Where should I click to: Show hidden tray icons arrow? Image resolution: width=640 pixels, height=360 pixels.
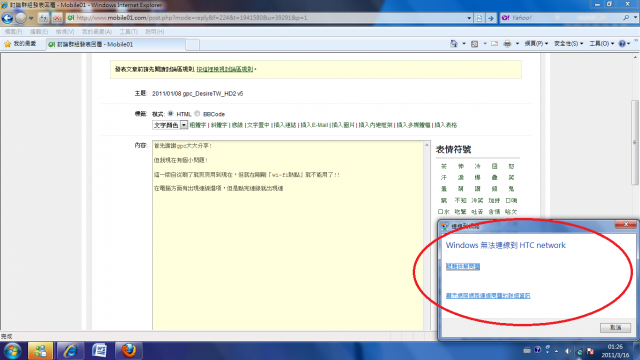556,351
